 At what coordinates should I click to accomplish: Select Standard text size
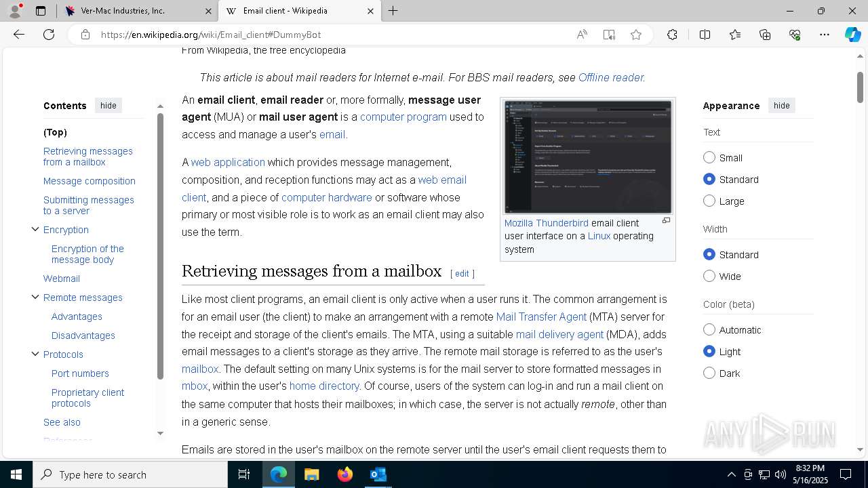coord(709,179)
